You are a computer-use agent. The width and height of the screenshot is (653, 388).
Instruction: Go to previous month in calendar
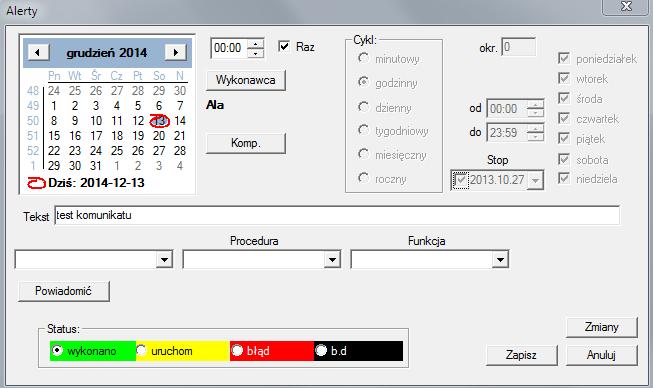[38, 52]
